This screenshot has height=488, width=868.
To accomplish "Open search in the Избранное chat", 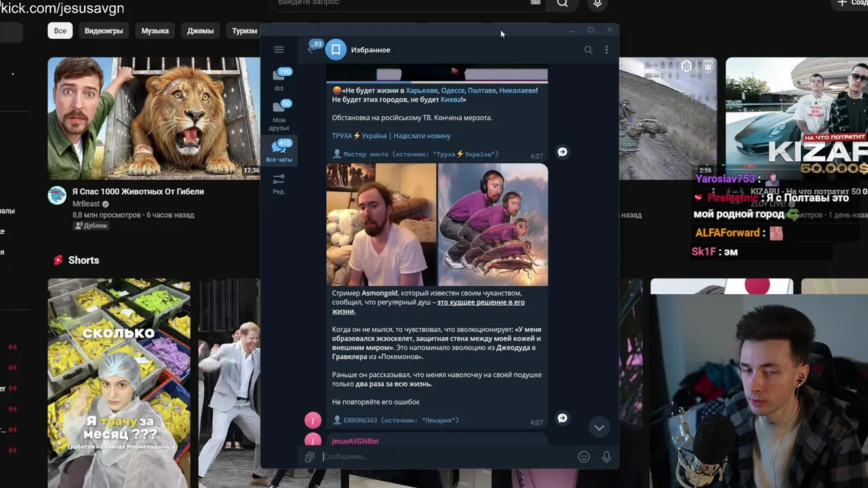I will click(x=588, y=49).
